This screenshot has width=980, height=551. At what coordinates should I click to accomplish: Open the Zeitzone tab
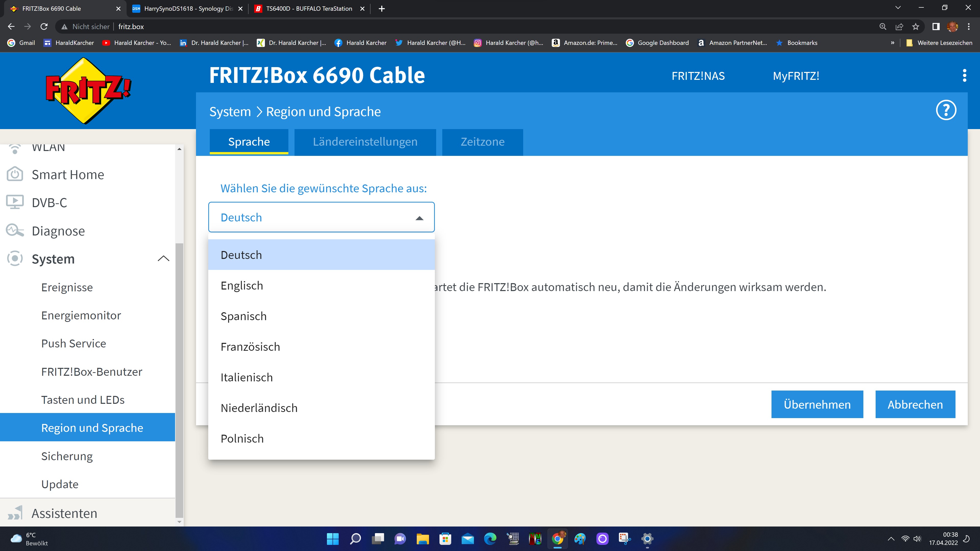coord(482,142)
